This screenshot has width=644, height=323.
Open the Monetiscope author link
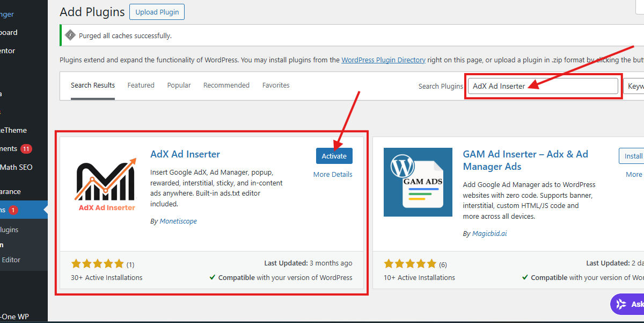pyautogui.click(x=178, y=221)
